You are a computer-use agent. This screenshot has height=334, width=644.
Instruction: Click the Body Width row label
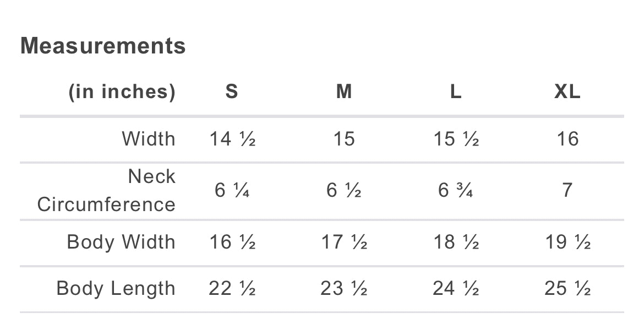click(x=121, y=242)
